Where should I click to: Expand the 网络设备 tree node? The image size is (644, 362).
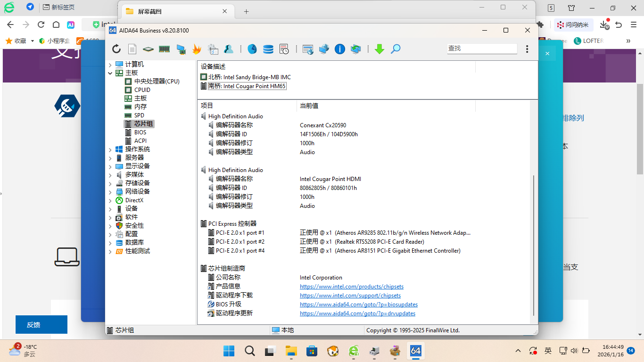110,192
